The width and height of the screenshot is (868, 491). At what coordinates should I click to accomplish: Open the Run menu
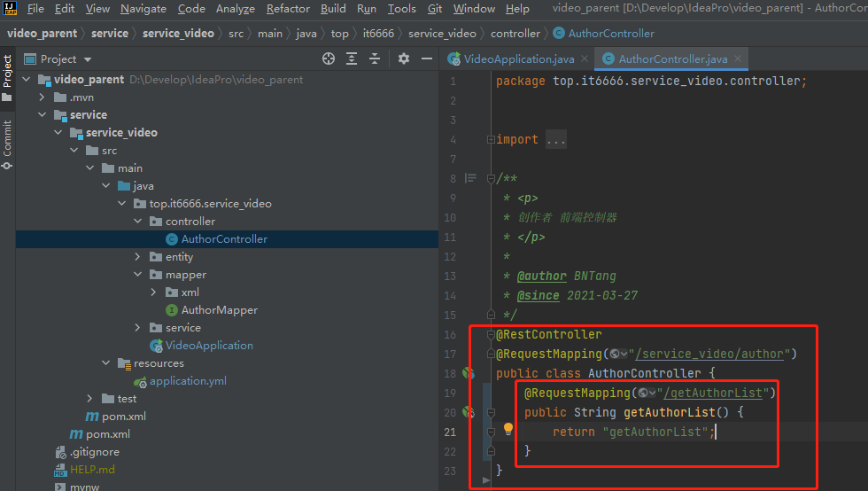click(x=367, y=8)
